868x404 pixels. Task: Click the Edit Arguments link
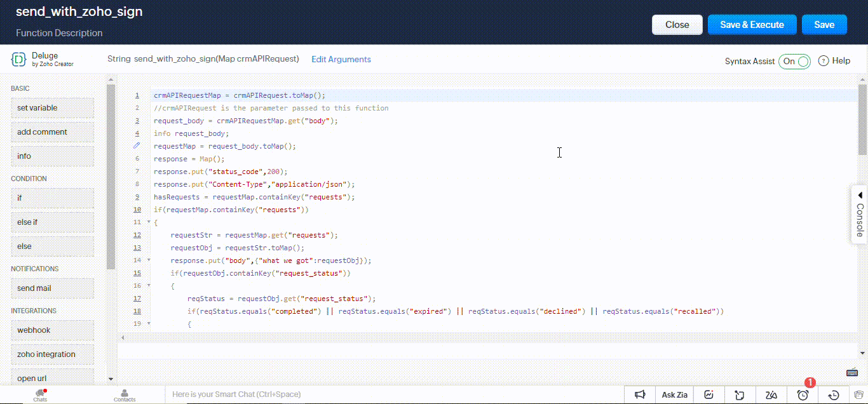(x=341, y=59)
